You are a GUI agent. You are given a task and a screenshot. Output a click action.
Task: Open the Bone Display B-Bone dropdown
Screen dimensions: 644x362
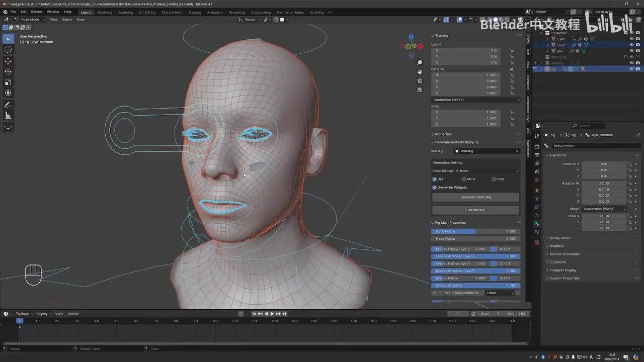(x=475, y=171)
